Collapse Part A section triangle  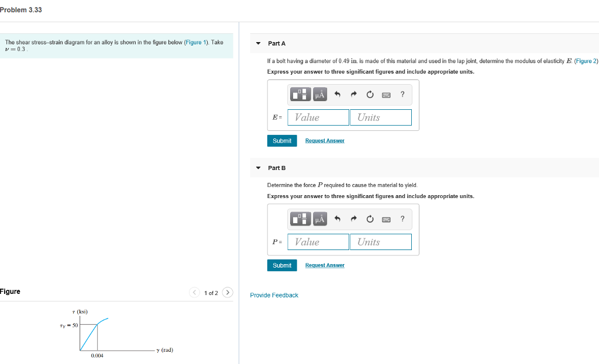(258, 43)
